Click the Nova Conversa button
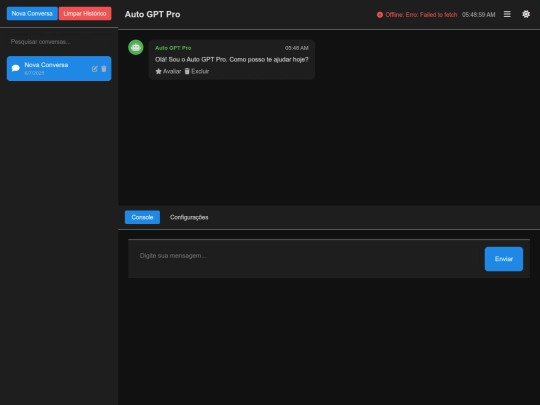The height and width of the screenshot is (405, 540). click(32, 13)
